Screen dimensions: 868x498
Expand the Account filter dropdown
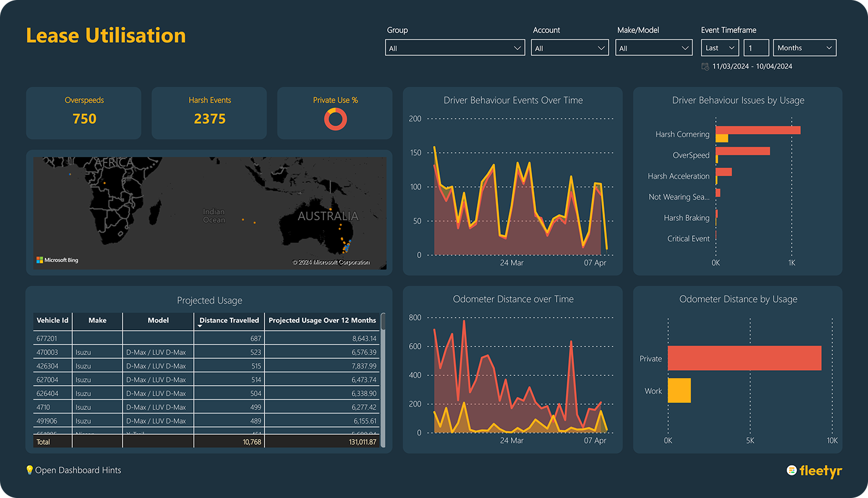[569, 48]
